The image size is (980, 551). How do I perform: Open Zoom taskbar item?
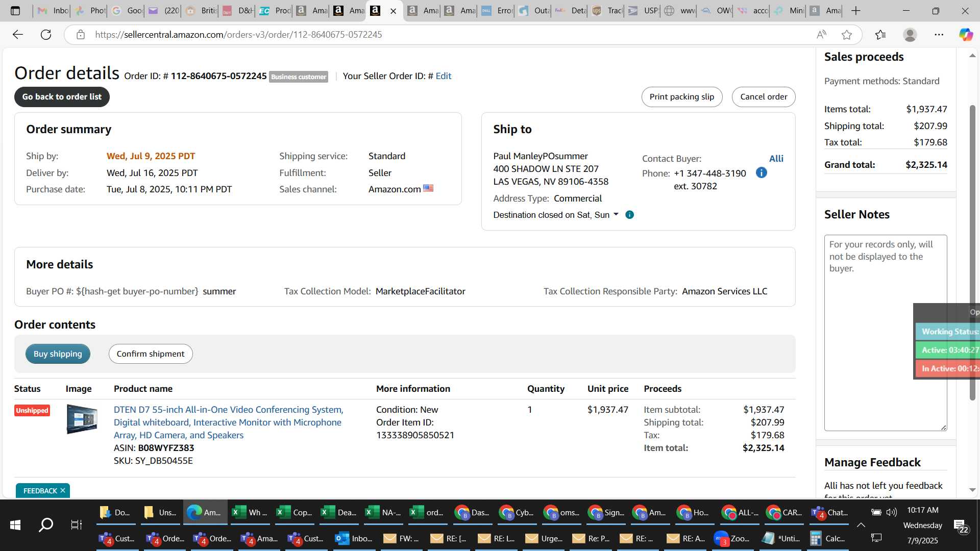click(x=732, y=538)
